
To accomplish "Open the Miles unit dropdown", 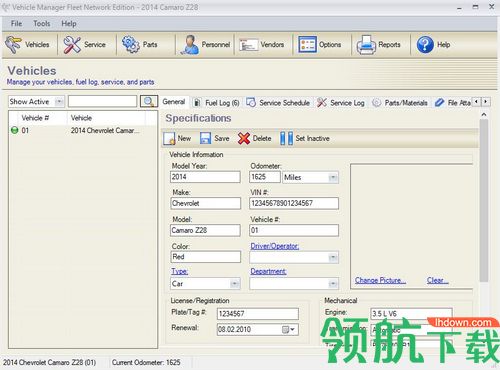I will click(x=333, y=177).
